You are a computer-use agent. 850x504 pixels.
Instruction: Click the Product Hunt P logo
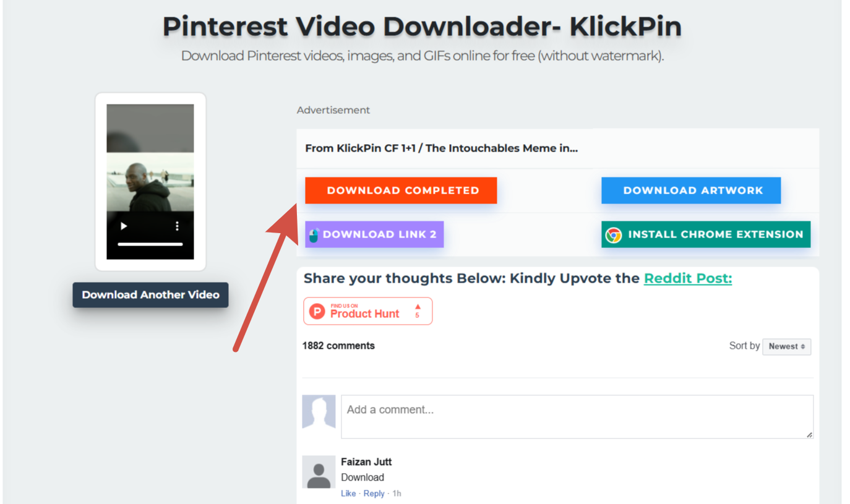[x=317, y=311]
